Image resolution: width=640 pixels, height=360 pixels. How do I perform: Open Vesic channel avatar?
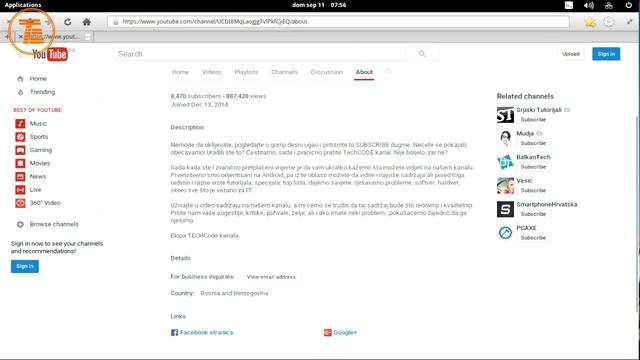pyautogui.click(x=505, y=186)
